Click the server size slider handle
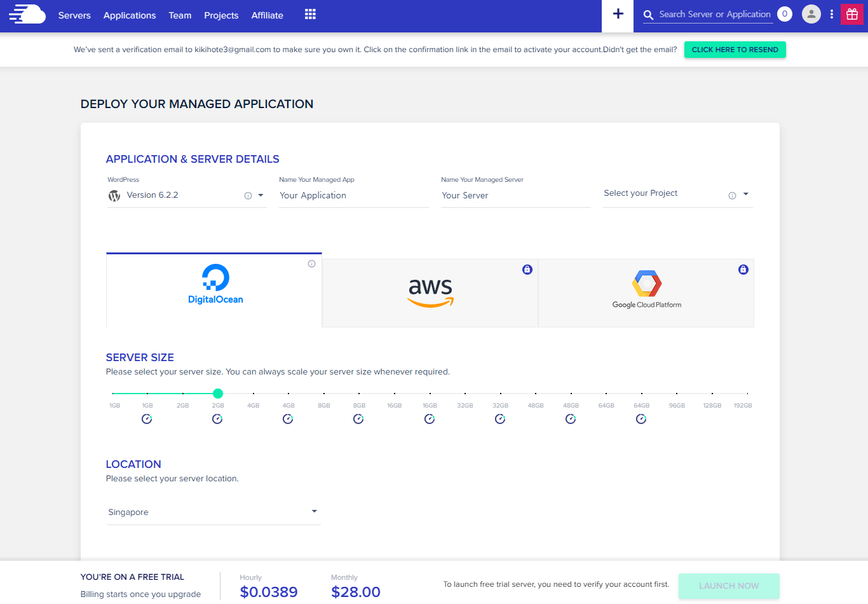The height and width of the screenshot is (604, 868). point(218,394)
